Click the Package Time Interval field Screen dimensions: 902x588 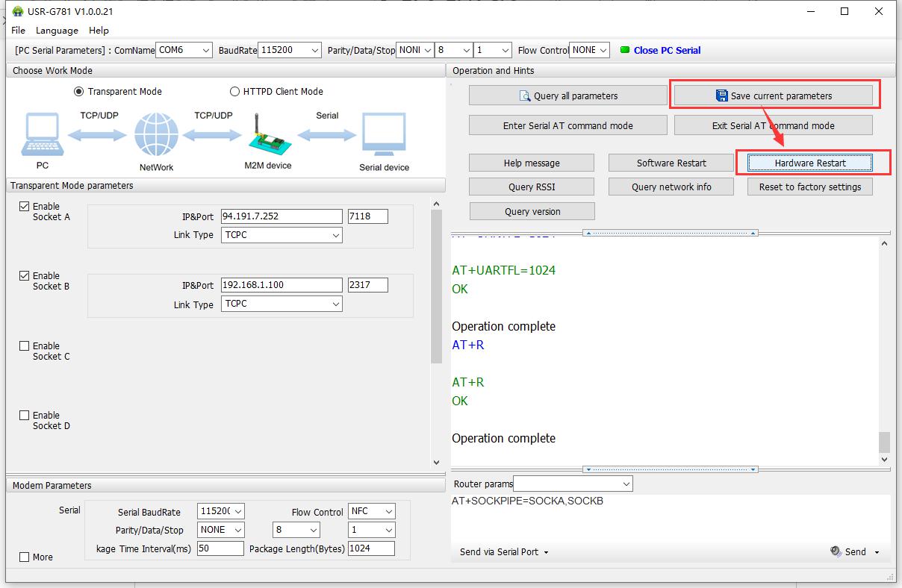(220, 548)
